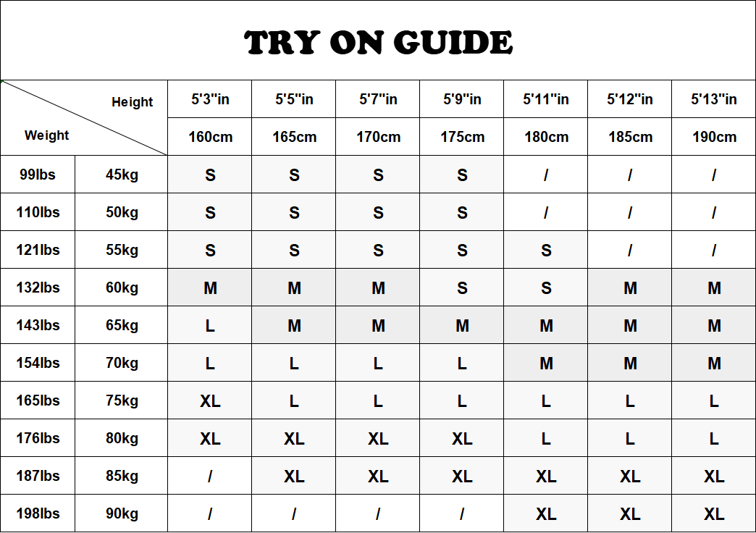Image resolution: width=756 pixels, height=533 pixels.
Task: Click the Weight label in corner cell
Action: click(x=47, y=135)
